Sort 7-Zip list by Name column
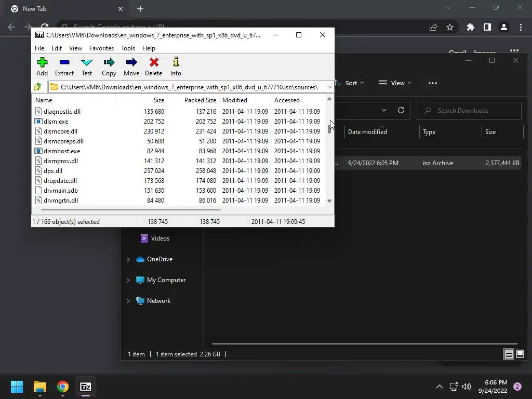 (73, 100)
